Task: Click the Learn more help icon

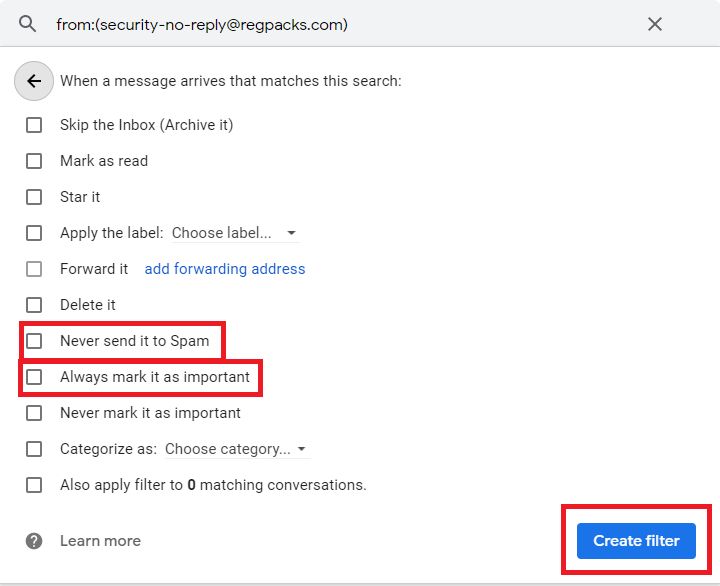Action: [34, 541]
